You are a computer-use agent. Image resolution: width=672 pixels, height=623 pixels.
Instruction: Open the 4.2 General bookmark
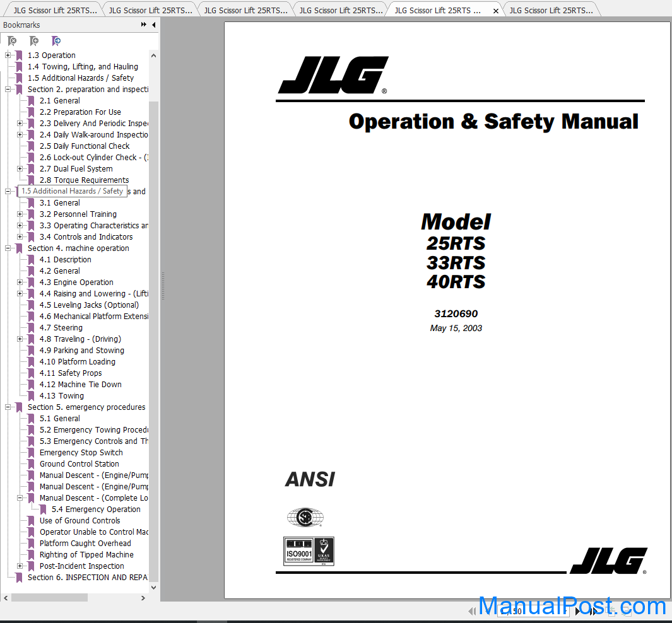tap(59, 271)
